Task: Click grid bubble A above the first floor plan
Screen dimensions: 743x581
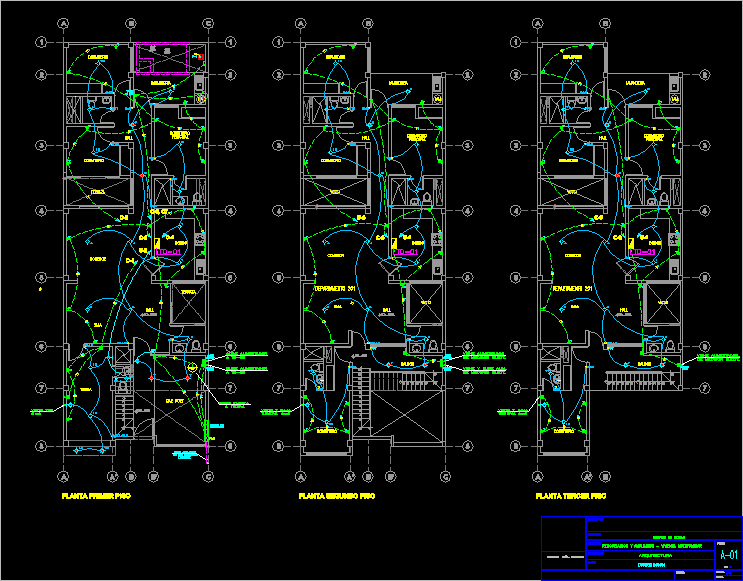Action: point(63,23)
